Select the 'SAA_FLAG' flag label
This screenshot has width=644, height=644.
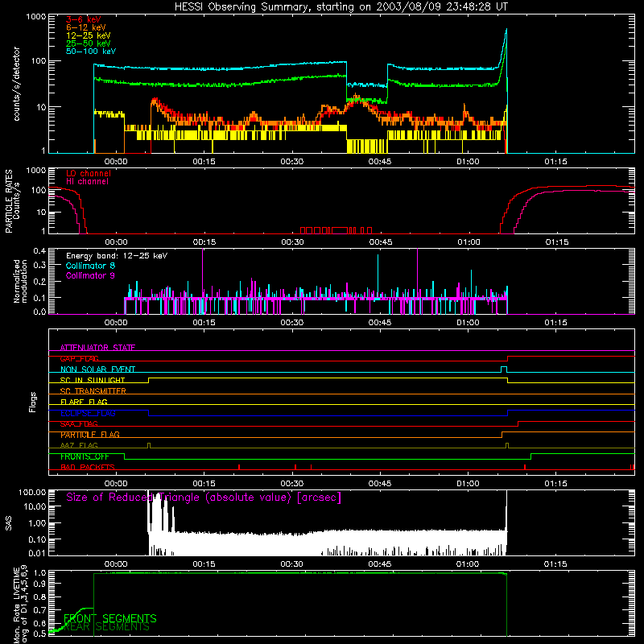point(79,424)
